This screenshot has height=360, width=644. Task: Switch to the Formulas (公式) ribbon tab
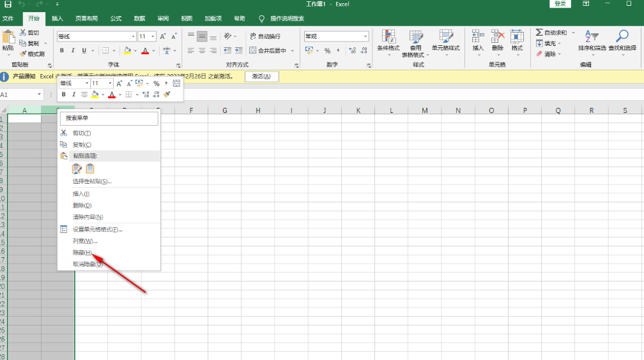tap(116, 19)
